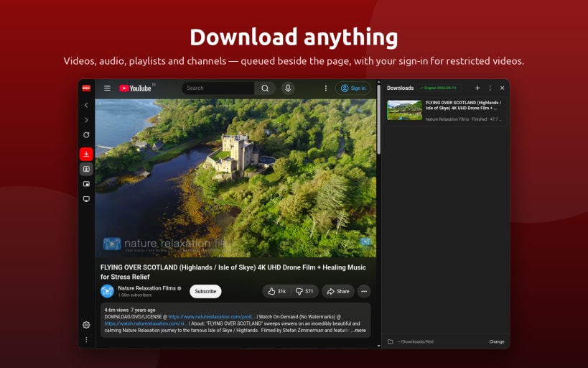588x368 pixels.
Task: Reload the page with the sidebar refresh icon
Action: (86, 135)
